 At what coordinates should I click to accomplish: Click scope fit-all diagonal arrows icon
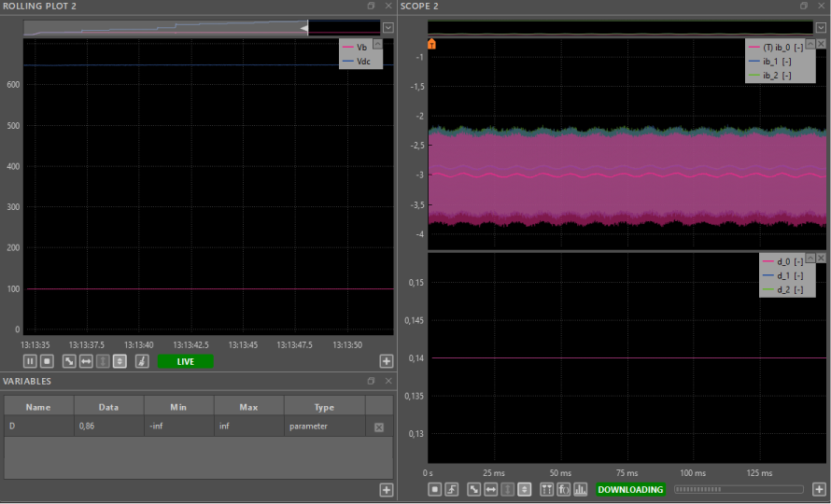point(474,489)
